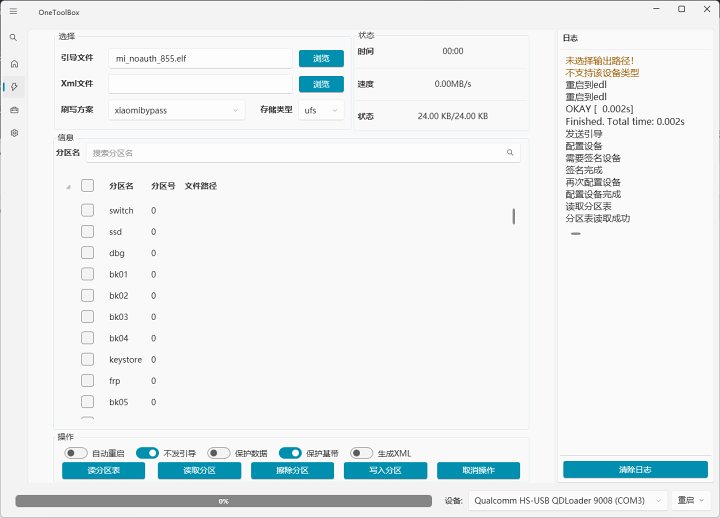Screen dimensions: 720x518
Task: Open the hamburger navigation menu
Action: (x=13, y=10)
